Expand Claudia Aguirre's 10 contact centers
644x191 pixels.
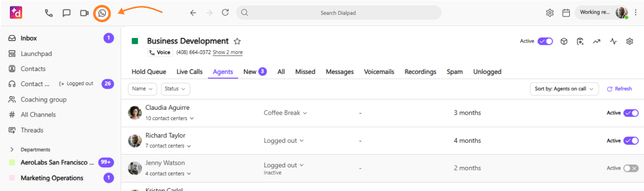169,119
